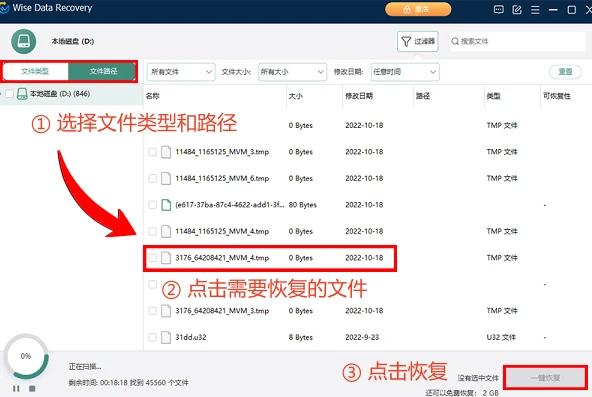The width and height of the screenshot is (592, 397).
Task: Click the 2022-9-23 date cell
Action: (x=362, y=337)
